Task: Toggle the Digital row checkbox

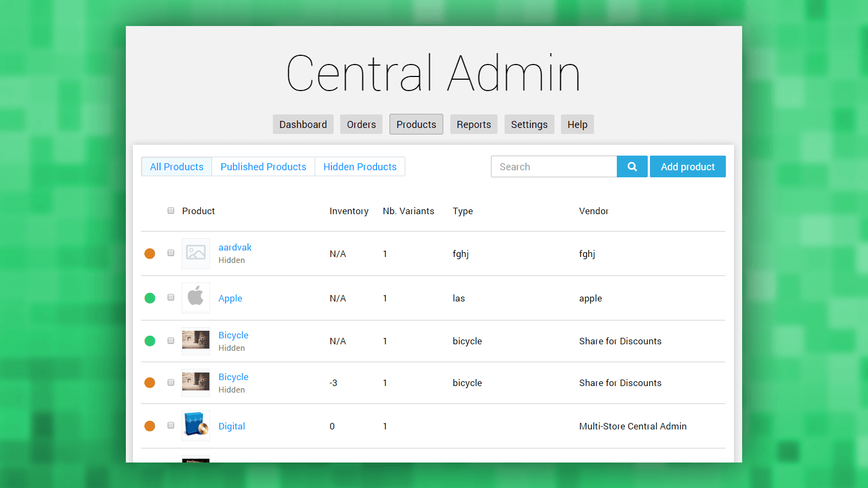Action: click(171, 425)
